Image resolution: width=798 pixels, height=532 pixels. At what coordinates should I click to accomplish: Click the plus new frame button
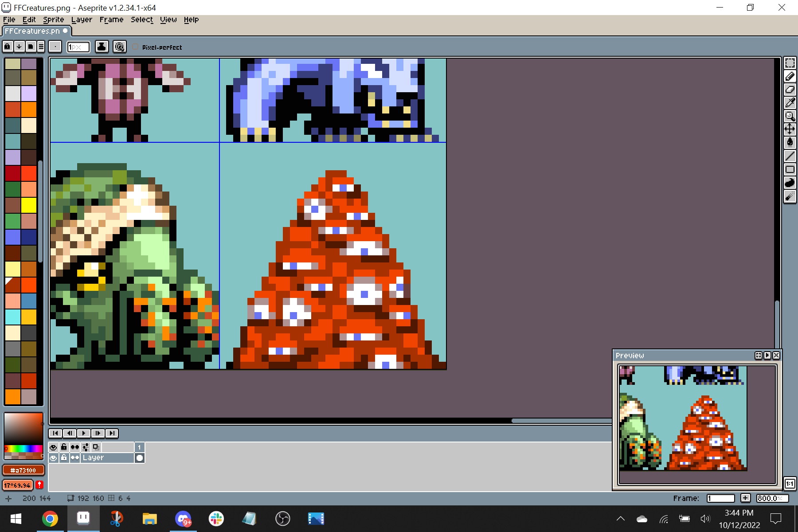pyautogui.click(x=745, y=498)
